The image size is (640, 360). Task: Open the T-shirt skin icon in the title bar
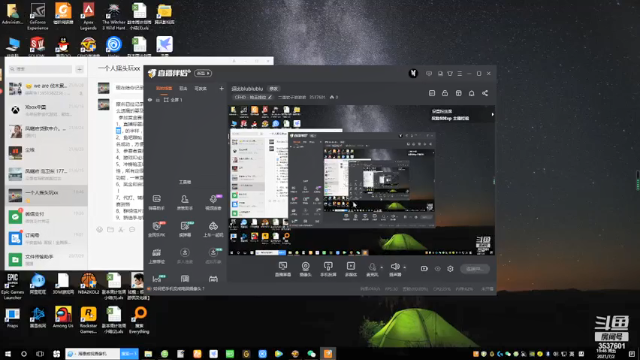tap(450, 73)
